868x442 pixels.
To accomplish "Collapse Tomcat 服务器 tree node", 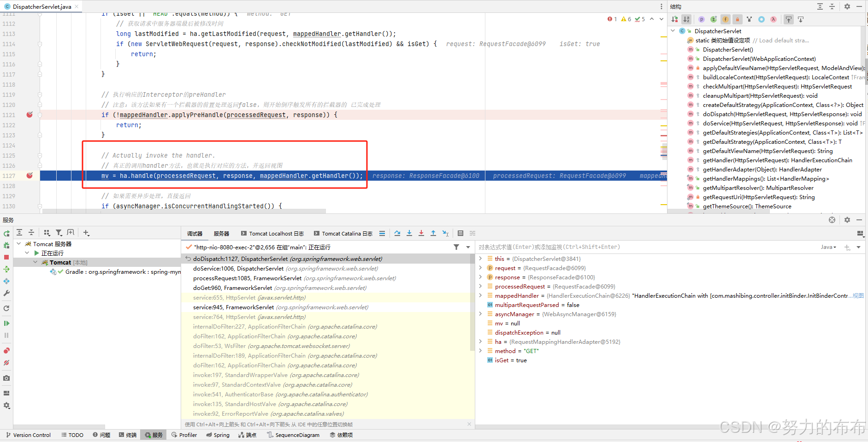I will tap(19, 244).
